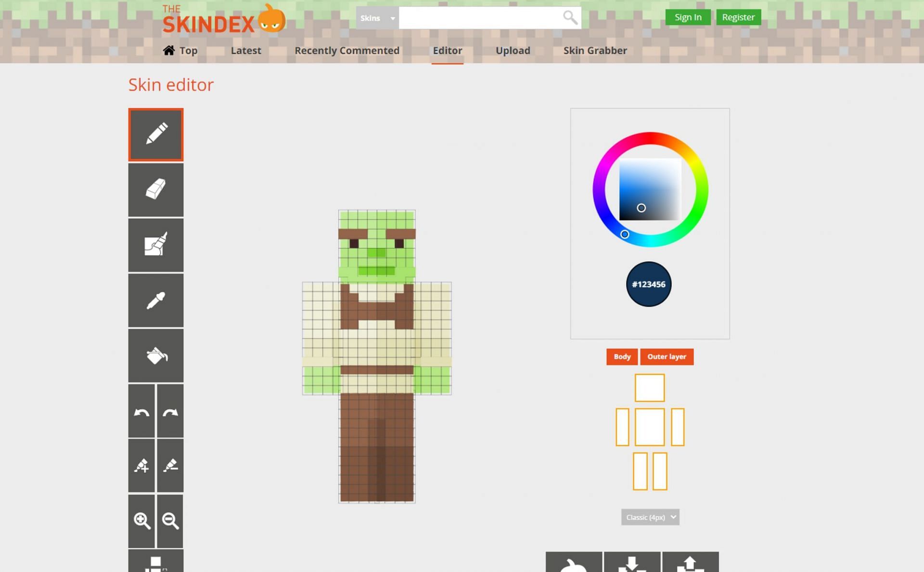
Task: Select the Pencil/Draw tool
Action: pyautogui.click(x=156, y=134)
